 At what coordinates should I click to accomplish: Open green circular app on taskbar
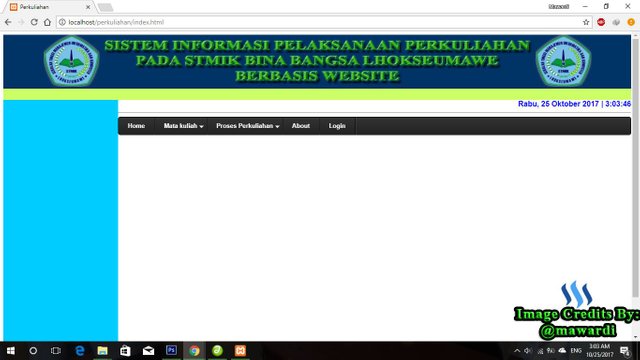(x=217, y=351)
